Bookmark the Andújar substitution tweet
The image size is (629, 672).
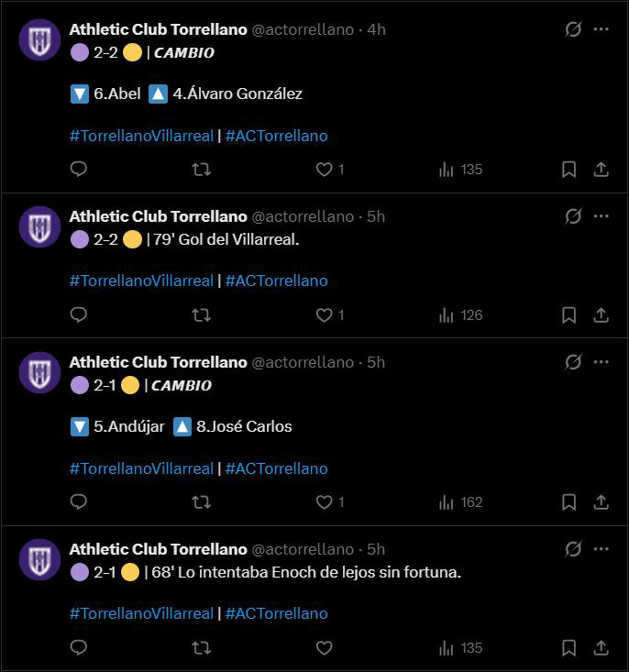(x=568, y=502)
